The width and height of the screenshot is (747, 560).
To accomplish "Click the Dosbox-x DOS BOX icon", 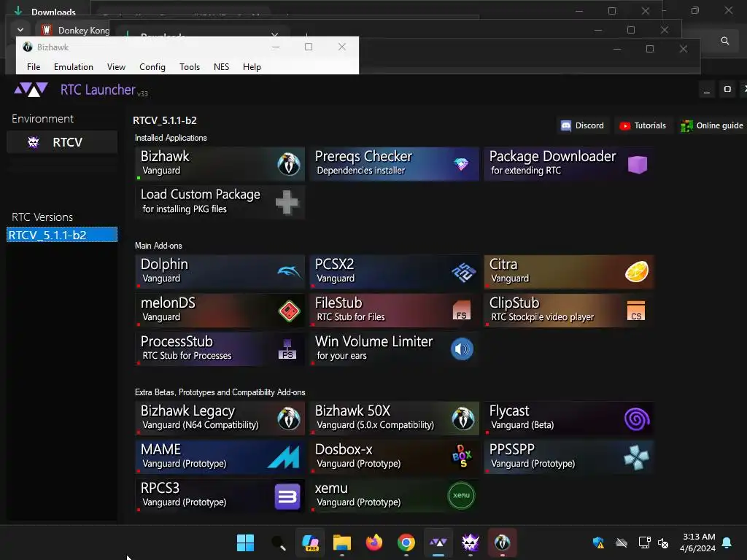I will coord(462,456).
